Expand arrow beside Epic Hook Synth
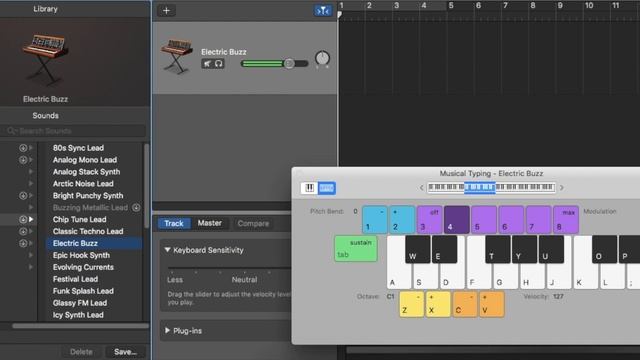This screenshot has width=640, height=360. [31, 256]
